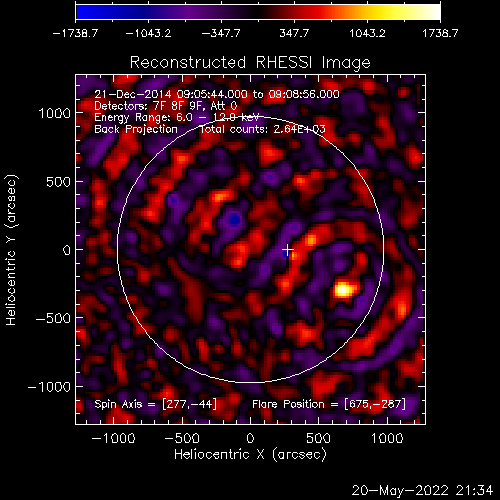Click the 'Energy Range: 6.0 - 12.0 keV' text
This screenshot has width=500, height=500.
176,118
